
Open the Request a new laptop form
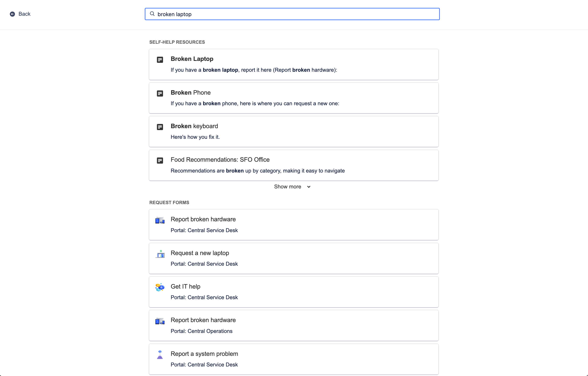(200, 253)
